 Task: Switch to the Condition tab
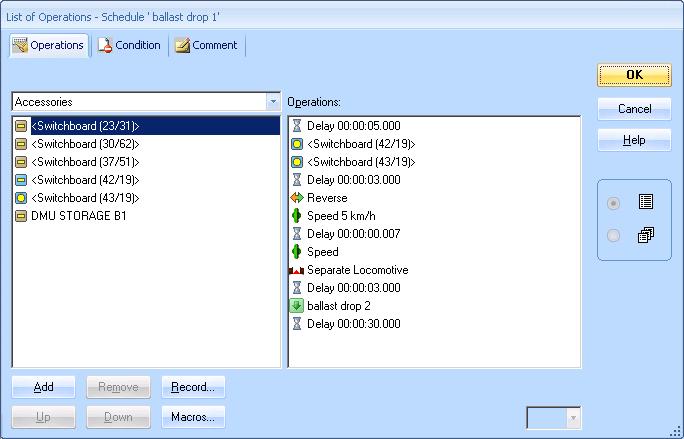[x=130, y=45]
